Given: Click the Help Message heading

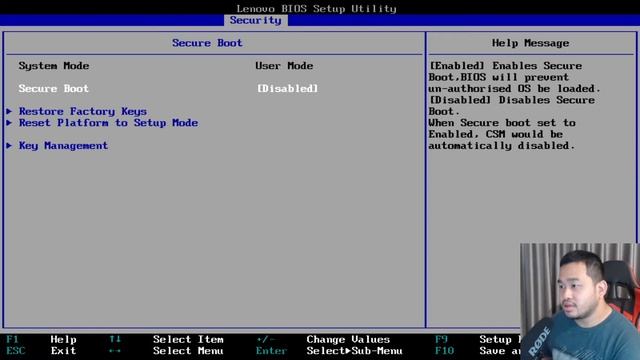Looking at the screenshot, I should pyautogui.click(x=530, y=43).
